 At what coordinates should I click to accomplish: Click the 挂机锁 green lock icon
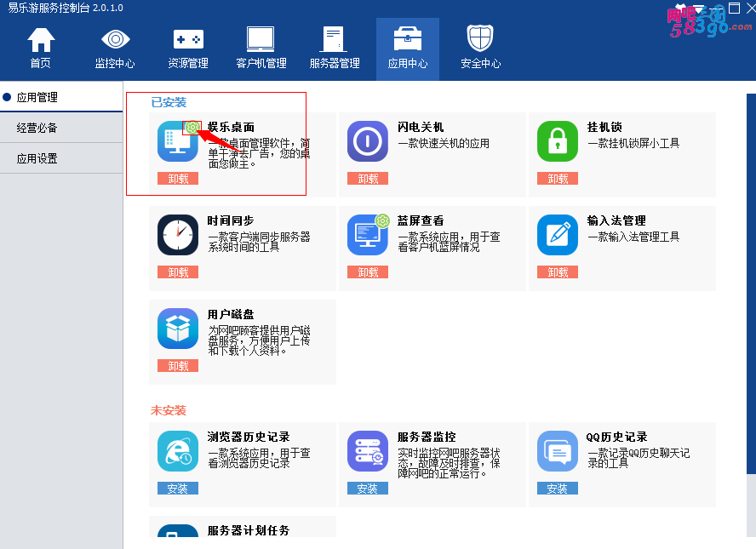(x=558, y=141)
